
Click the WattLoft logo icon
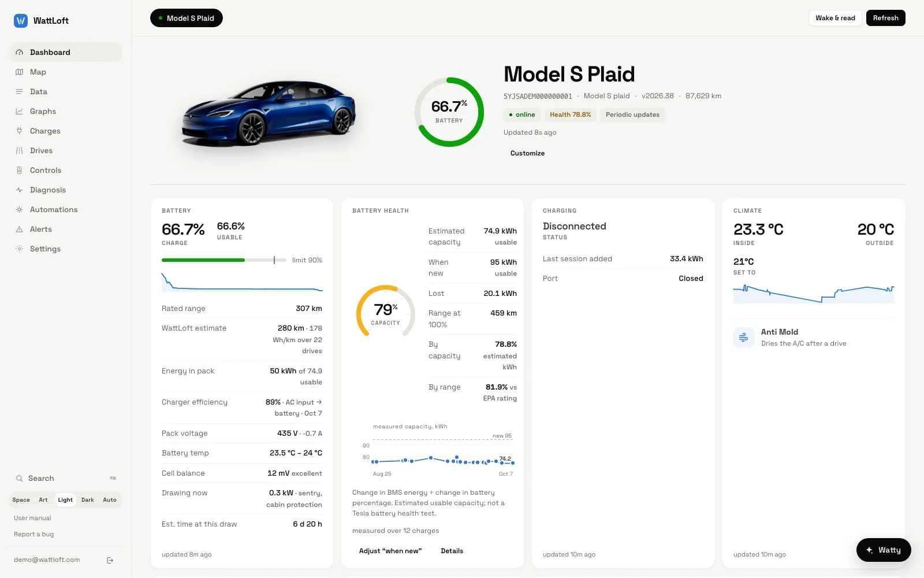coord(21,21)
